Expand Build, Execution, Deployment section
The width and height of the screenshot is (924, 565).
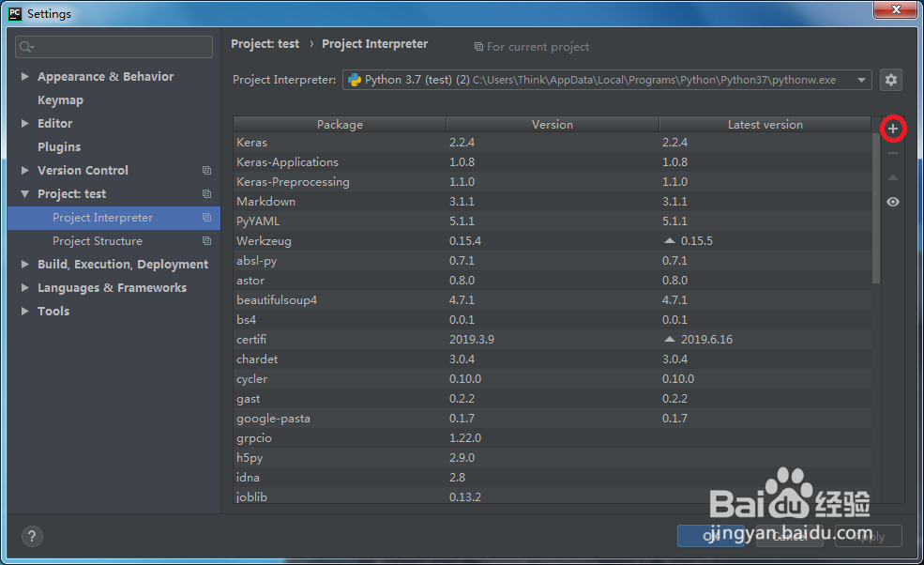(24, 265)
